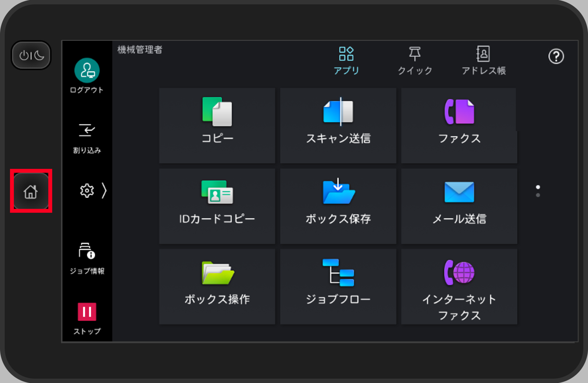Open the IDカードコピー app

pos(217,206)
